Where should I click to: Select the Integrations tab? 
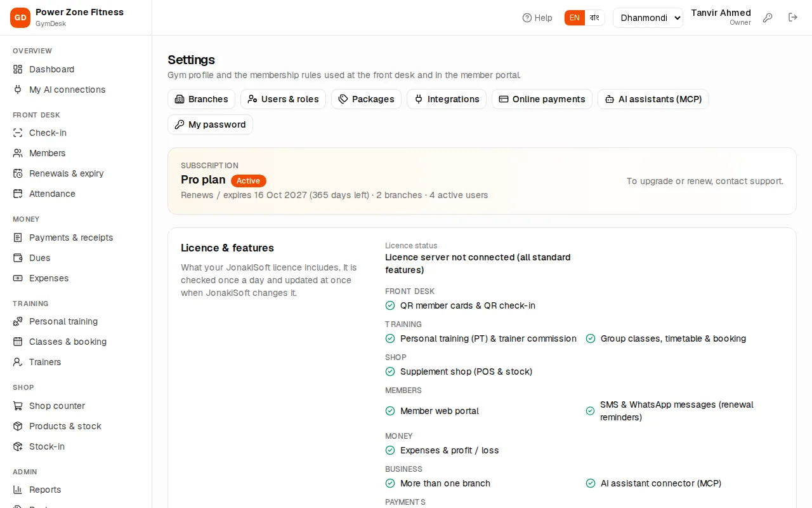pos(447,99)
